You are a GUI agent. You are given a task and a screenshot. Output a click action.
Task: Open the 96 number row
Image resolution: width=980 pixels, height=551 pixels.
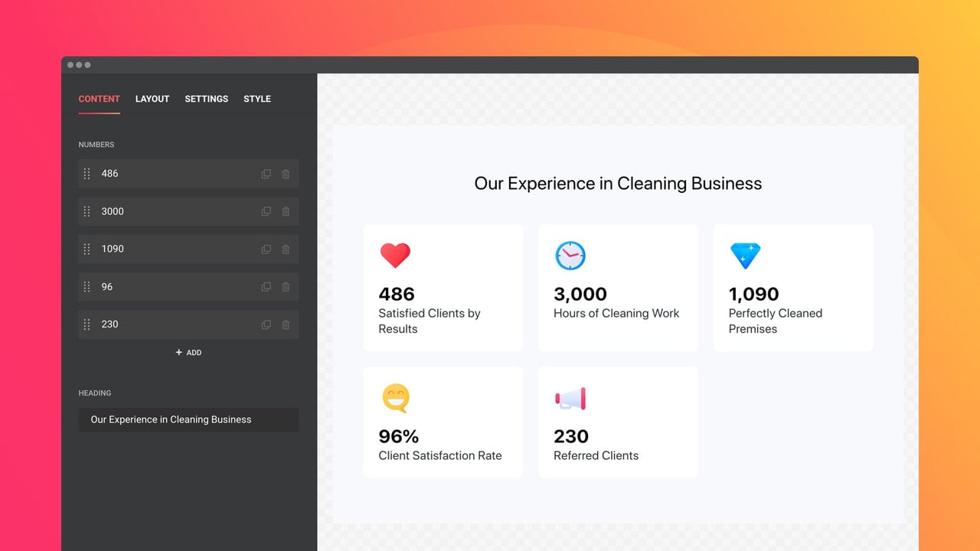pos(188,287)
